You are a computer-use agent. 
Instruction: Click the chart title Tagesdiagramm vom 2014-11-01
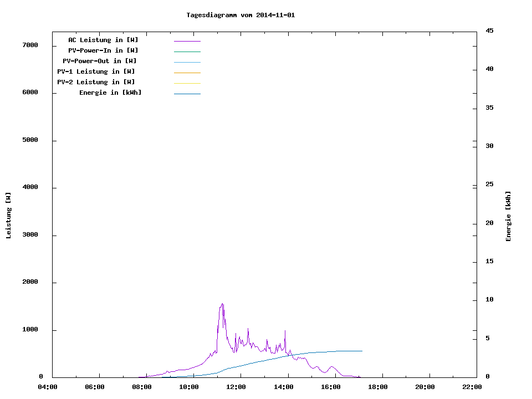[241, 15]
